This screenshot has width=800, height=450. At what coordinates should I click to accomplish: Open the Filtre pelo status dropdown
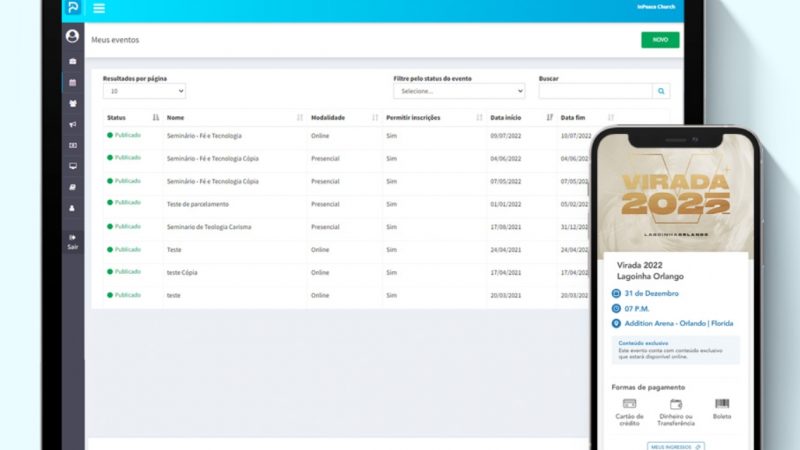(458, 91)
